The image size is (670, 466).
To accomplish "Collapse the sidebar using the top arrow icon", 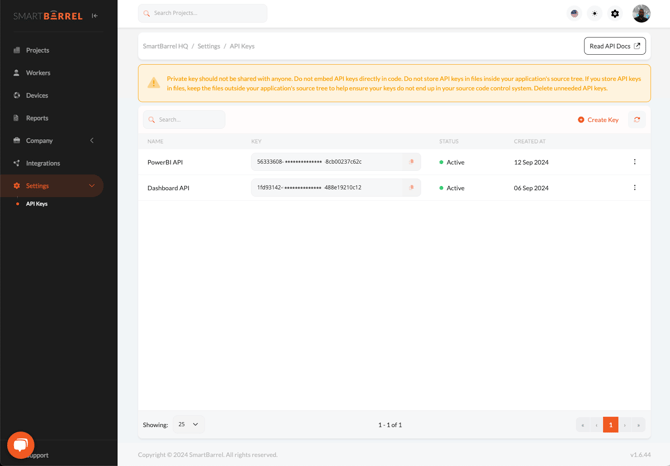I will pyautogui.click(x=95, y=16).
